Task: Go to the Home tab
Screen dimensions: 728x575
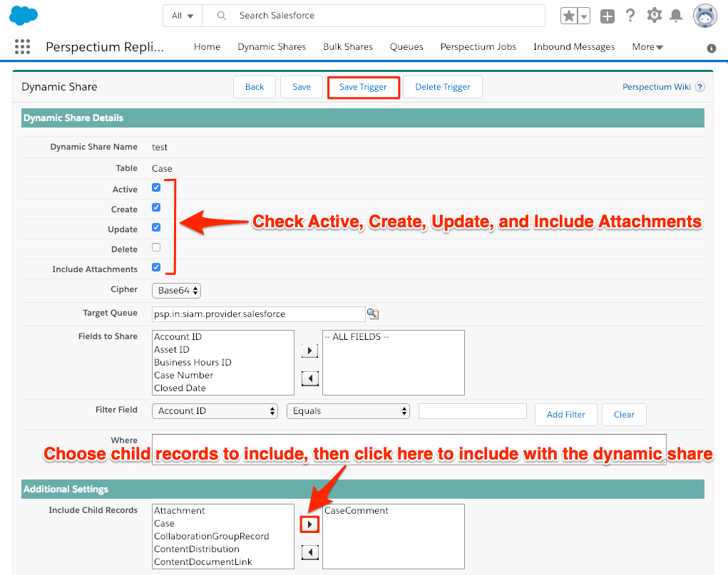Action: [207, 47]
